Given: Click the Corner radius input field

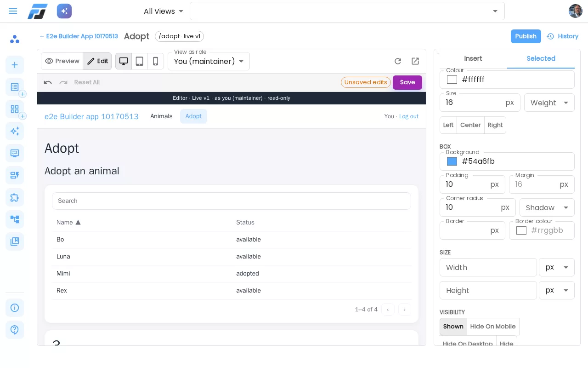Looking at the screenshot, I should [x=478, y=207].
